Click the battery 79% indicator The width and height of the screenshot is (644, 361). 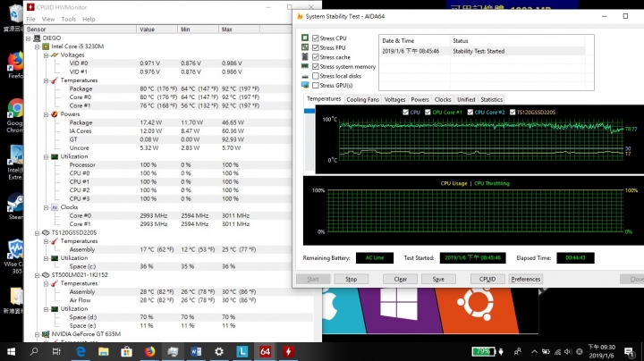coord(484,351)
